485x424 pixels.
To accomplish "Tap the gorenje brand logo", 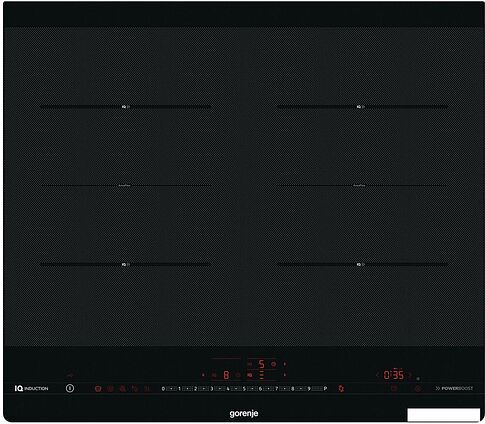I will [244, 414].
